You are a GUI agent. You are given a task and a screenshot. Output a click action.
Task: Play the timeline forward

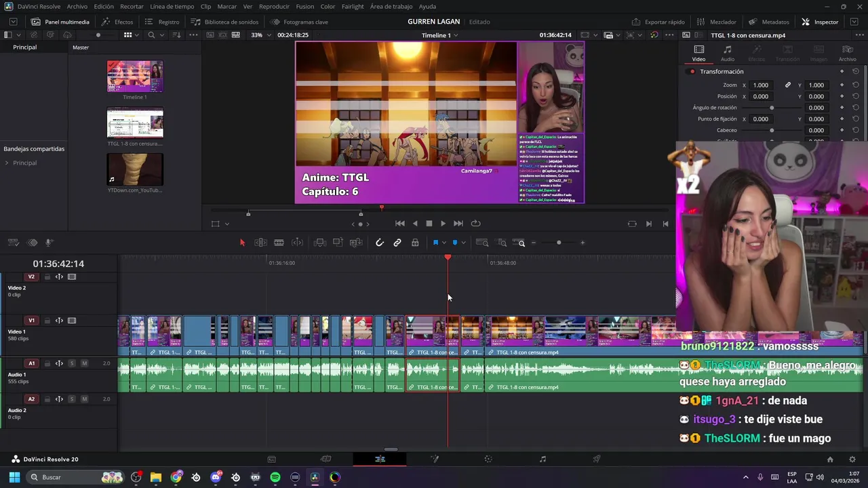[x=443, y=224]
